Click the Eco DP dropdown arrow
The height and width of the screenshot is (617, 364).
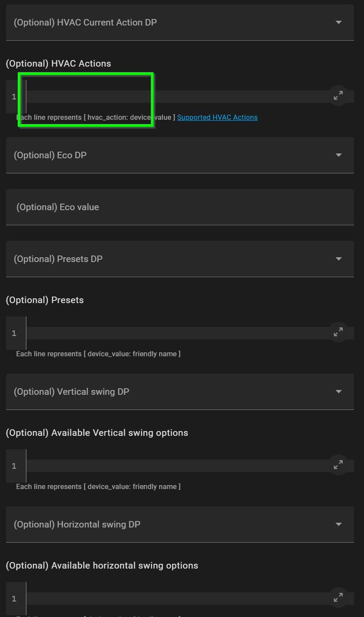(338, 155)
